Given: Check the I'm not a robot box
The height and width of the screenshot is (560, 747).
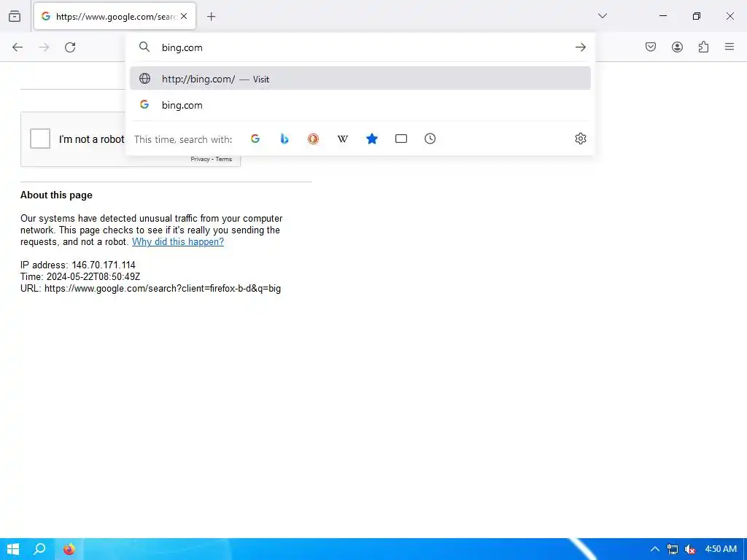Looking at the screenshot, I should point(40,139).
